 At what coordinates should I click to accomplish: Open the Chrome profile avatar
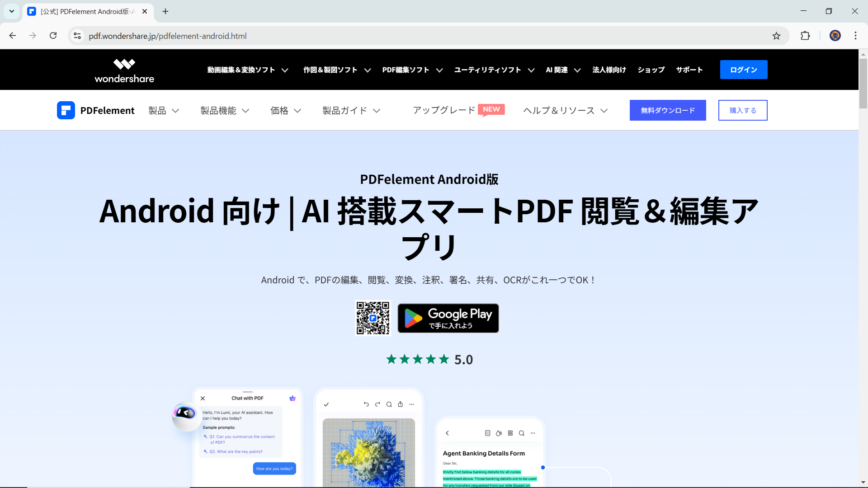(x=835, y=36)
